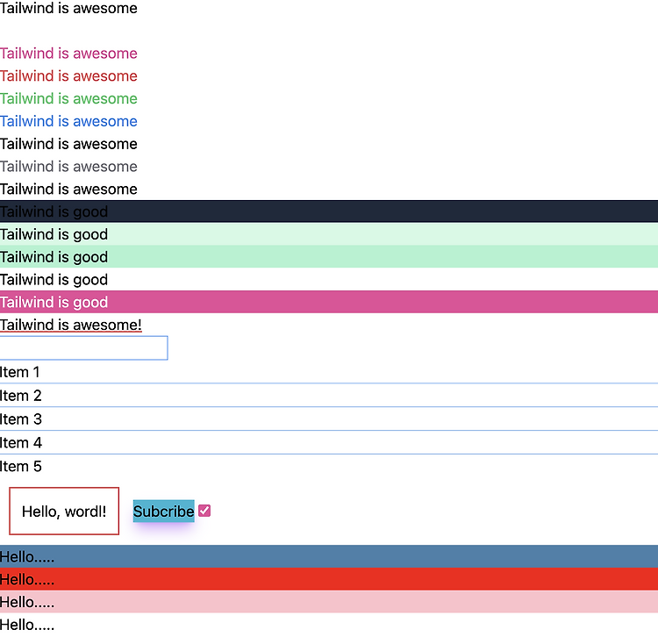The width and height of the screenshot is (658, 644).
Task: Select list row "Item 1"
Action: click(329, 372)
